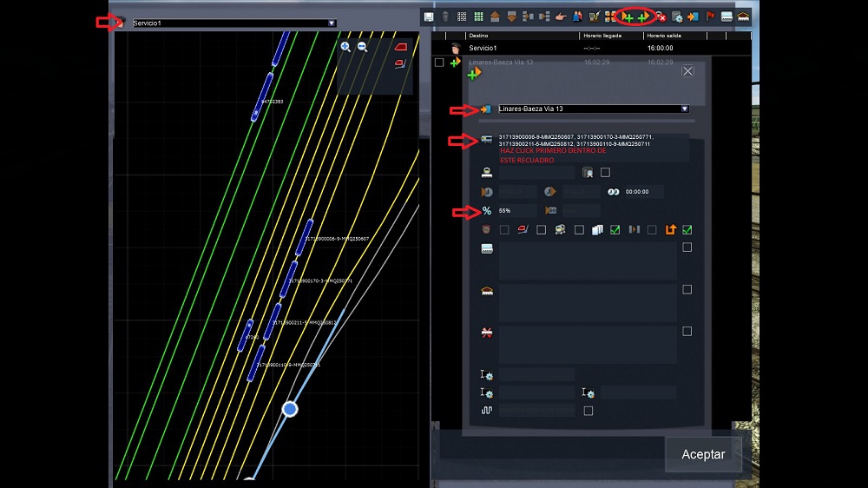Click the trash can delete icon

pos(445,16)
